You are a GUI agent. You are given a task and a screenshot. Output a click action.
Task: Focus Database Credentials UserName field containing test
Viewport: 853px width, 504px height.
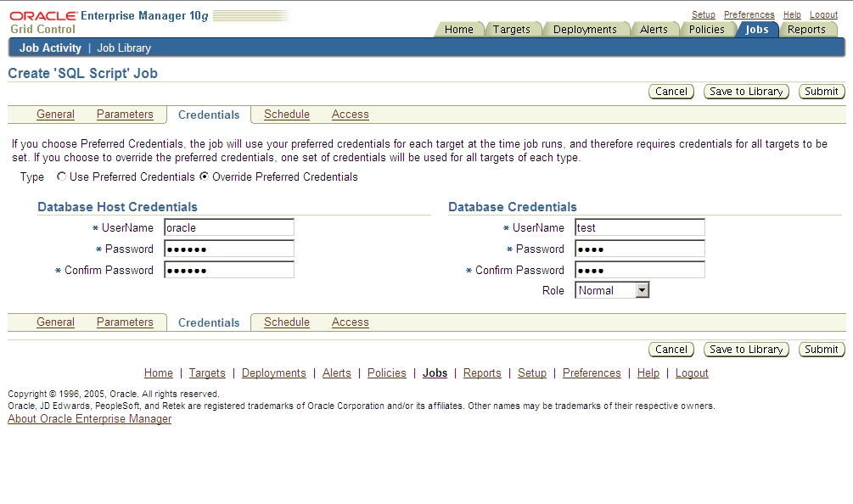coord(640,227)
